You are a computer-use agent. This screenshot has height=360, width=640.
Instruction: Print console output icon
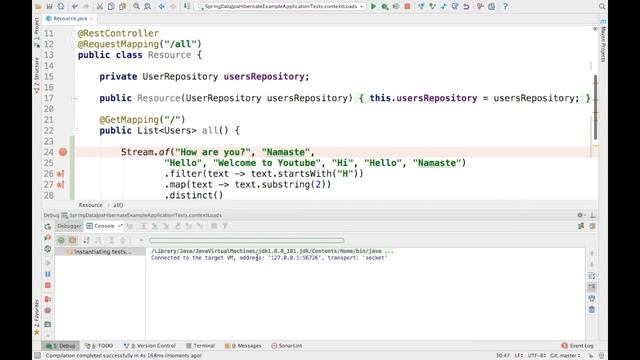click(592, 298)
